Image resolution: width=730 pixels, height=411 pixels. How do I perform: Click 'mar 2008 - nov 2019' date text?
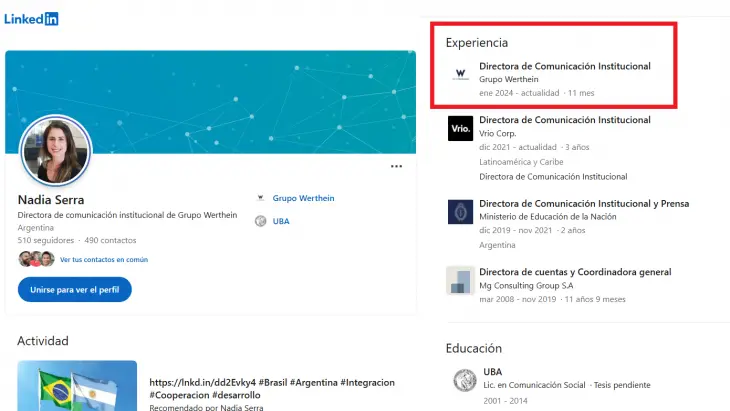tap(518, 299)
